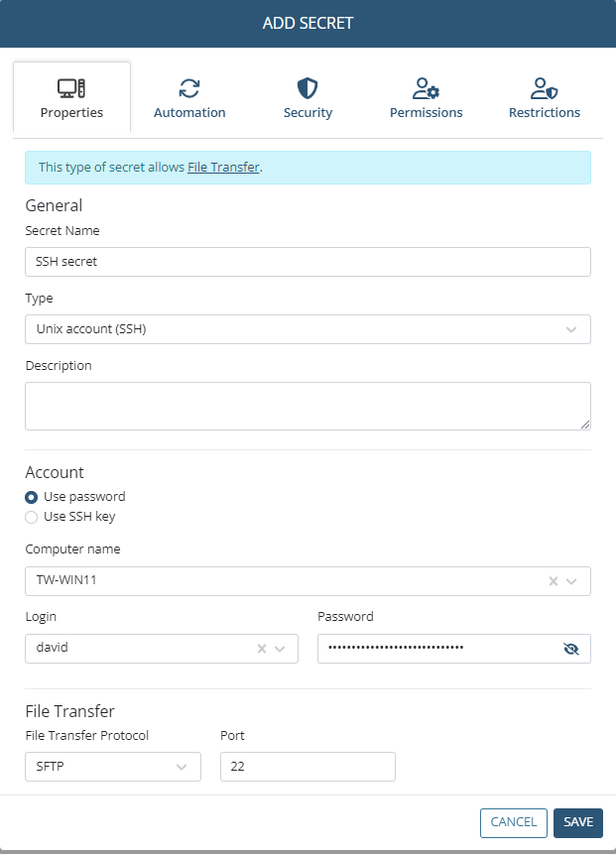Open the Permissions tab label
The width and height of the screenshot is (616, 854).
click(x=426, y=113)
